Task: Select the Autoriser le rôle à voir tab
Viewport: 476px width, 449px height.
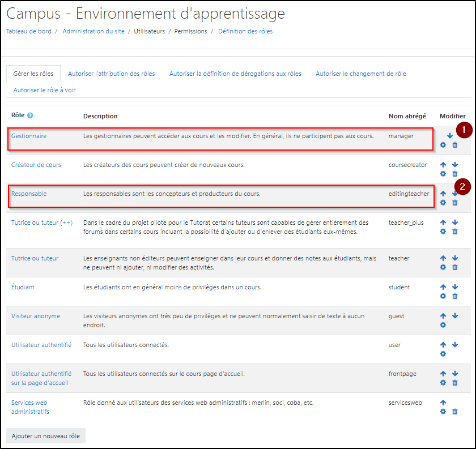Action: tap(44, 90)
